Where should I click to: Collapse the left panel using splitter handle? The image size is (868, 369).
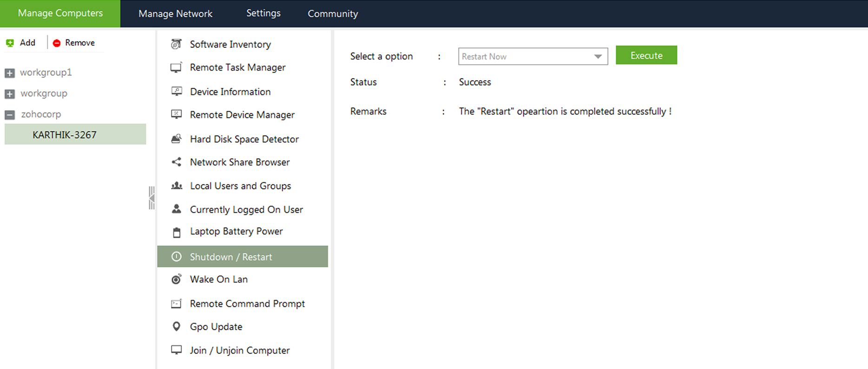(151, 198)
